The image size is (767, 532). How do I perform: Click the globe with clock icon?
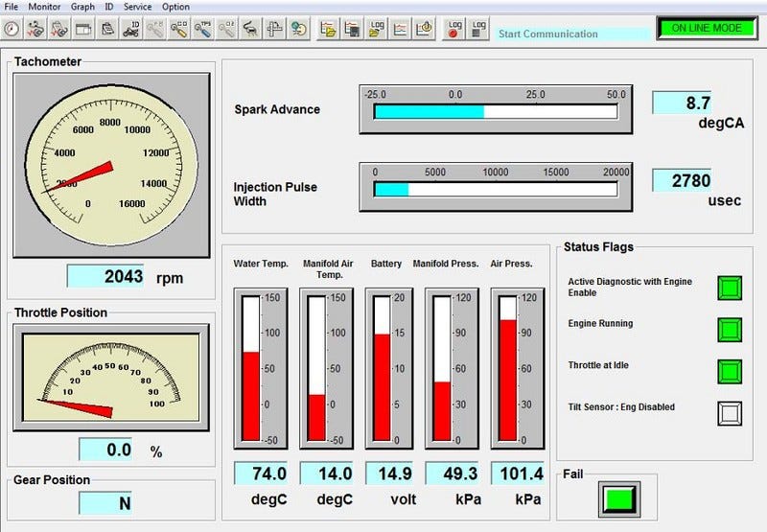[298, 29]
